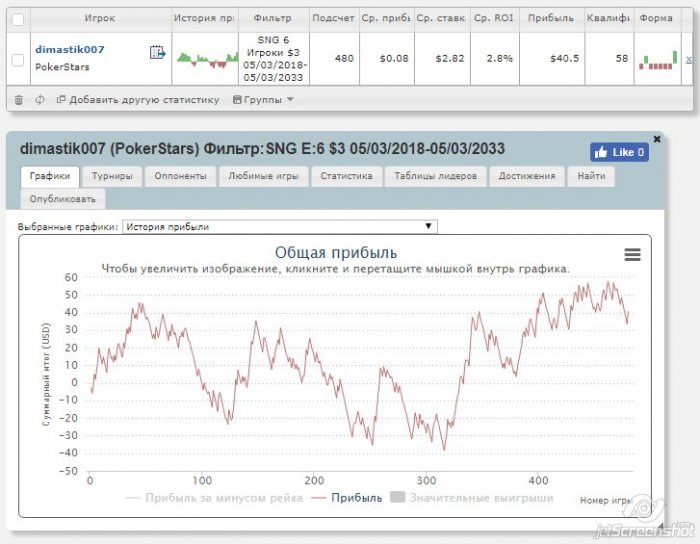Click the calendar export icon beside dimastik007

coord(158,52)
